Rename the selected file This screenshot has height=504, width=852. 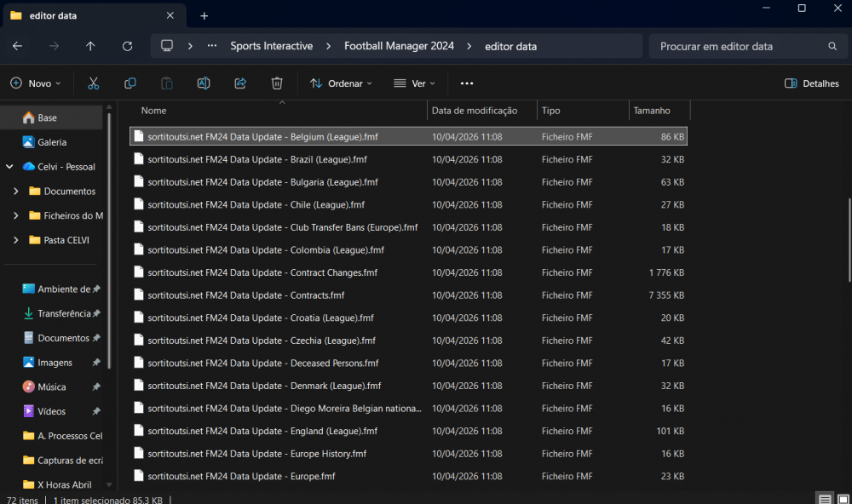click(x=204, y=83)
